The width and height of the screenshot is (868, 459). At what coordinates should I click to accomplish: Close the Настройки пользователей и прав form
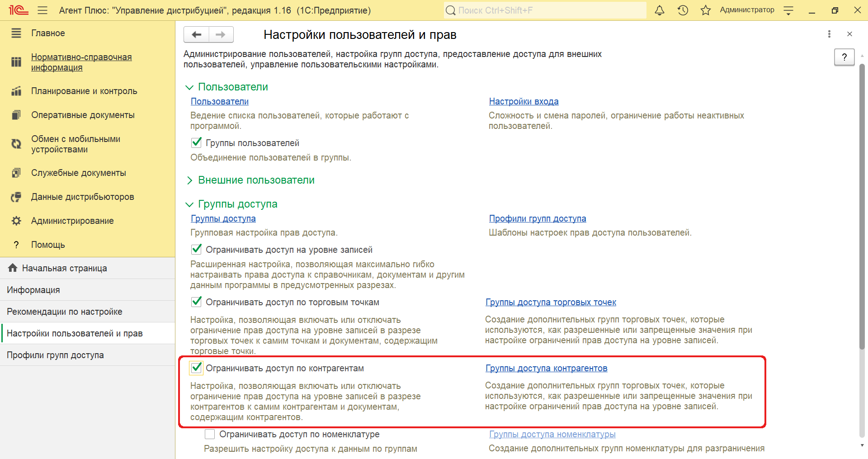[849, 34]
